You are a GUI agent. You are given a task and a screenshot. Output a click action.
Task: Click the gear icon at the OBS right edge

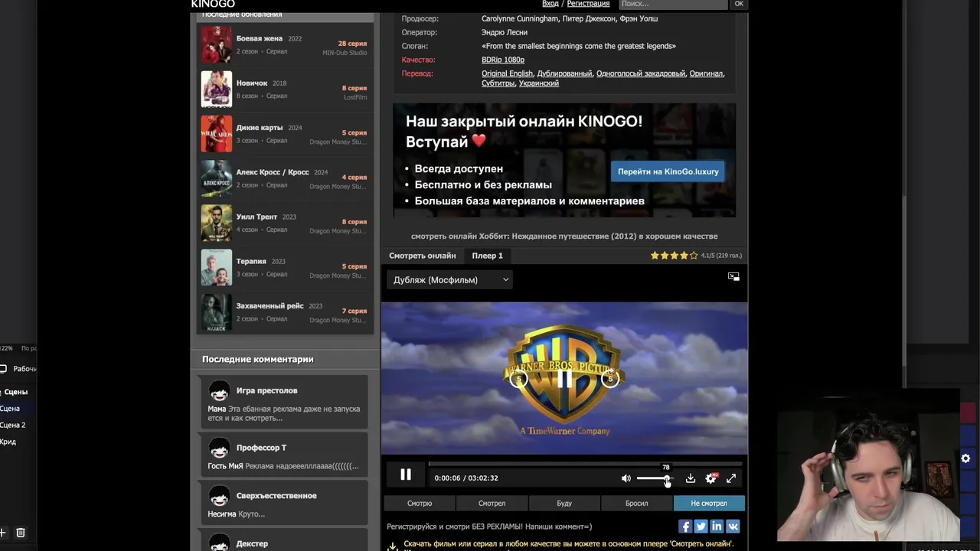[965, 458]
